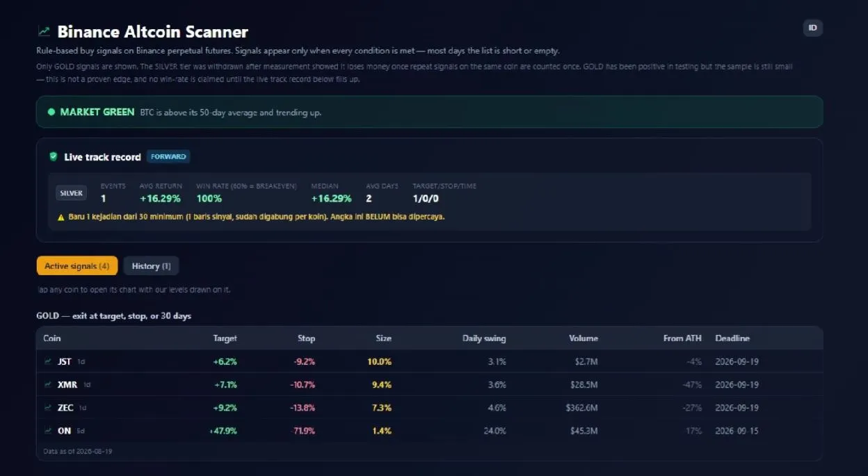The width and height of the screenshot is (868, 476).
Task: Click the 1/0/0 target/stop/time value
Action: [x=426, y=198]
